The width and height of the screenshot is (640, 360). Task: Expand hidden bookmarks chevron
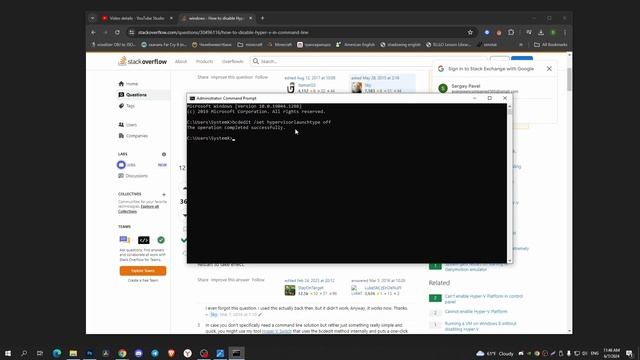[x=521, y=44]
